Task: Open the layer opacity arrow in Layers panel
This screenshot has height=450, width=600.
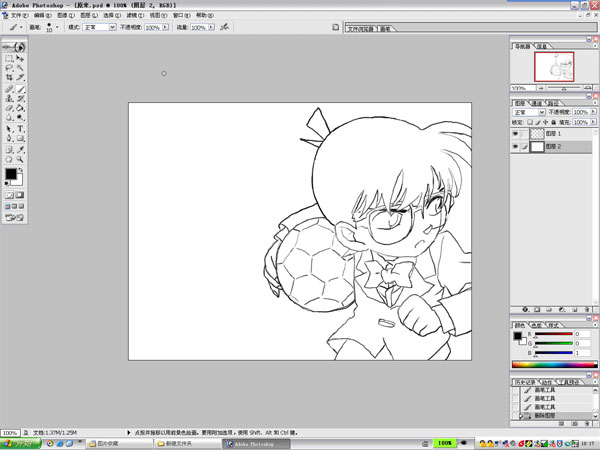Action: [593, 112]
